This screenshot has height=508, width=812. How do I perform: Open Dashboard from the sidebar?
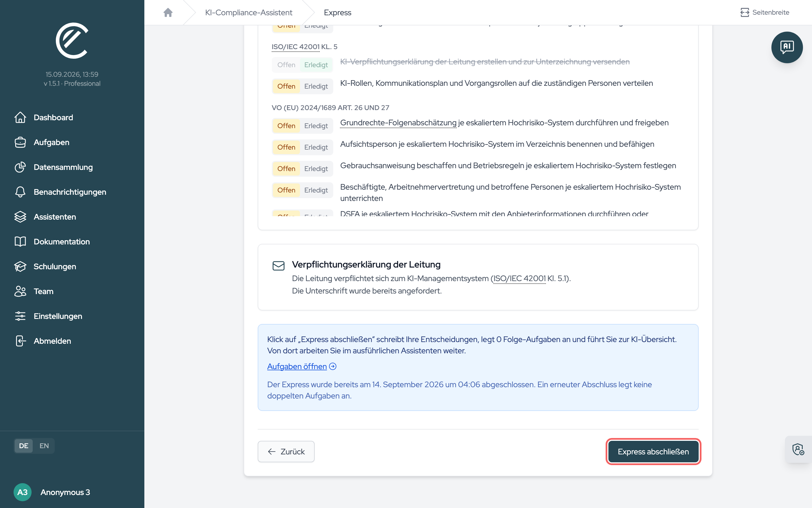pyautogui.click(x=53, y=118)
